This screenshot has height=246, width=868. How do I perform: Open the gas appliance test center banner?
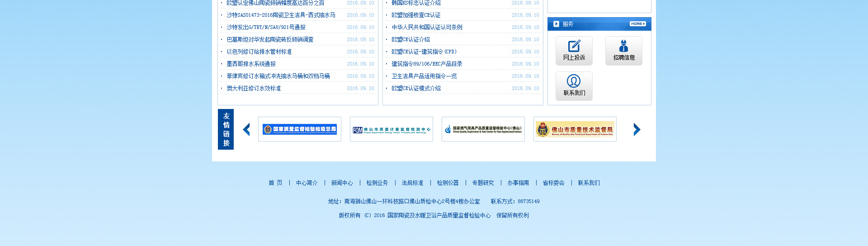[483, 129]
